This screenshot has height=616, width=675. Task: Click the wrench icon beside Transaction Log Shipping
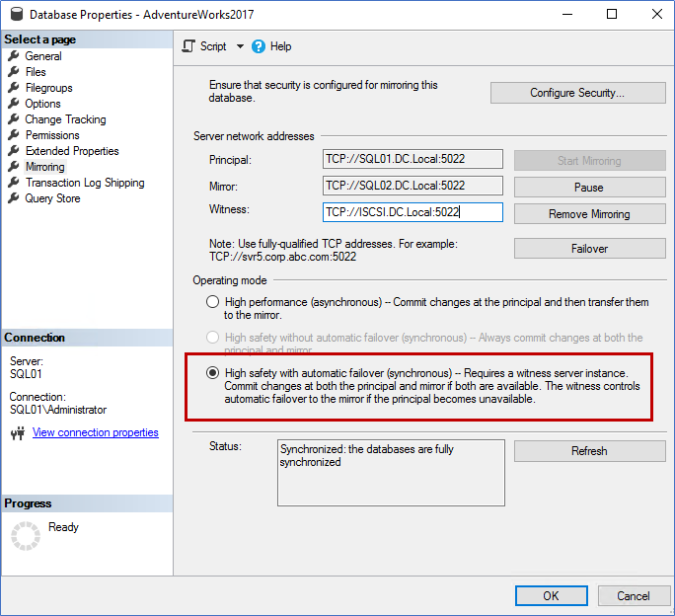coord(14,183)
